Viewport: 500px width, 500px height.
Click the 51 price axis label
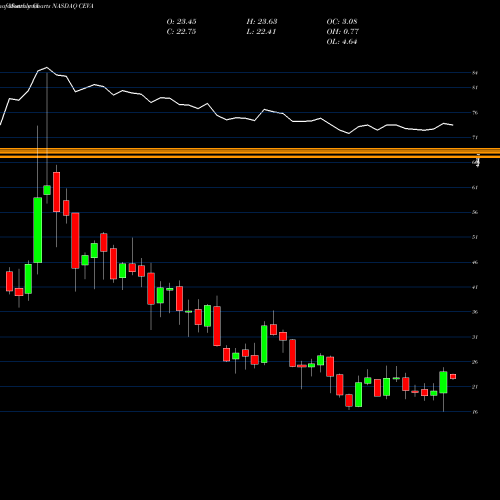(x=475, y=237)
